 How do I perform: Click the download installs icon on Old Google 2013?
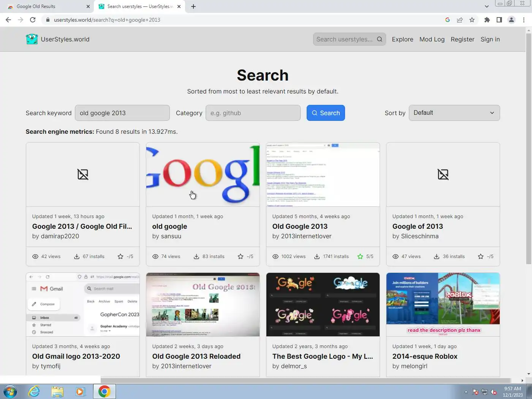click(x=317, y=256)
